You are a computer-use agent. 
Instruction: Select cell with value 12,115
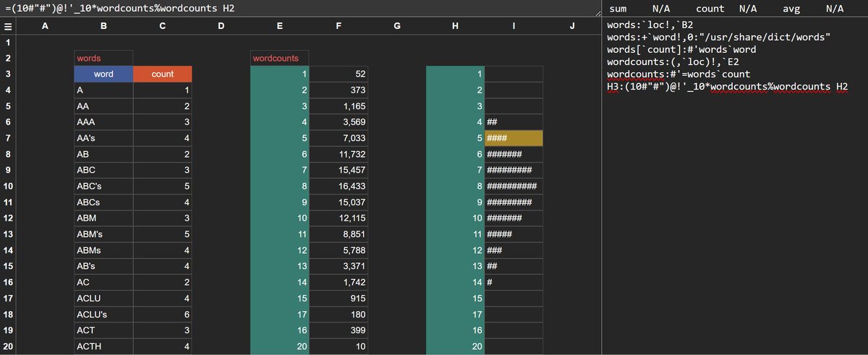point(338,217)
